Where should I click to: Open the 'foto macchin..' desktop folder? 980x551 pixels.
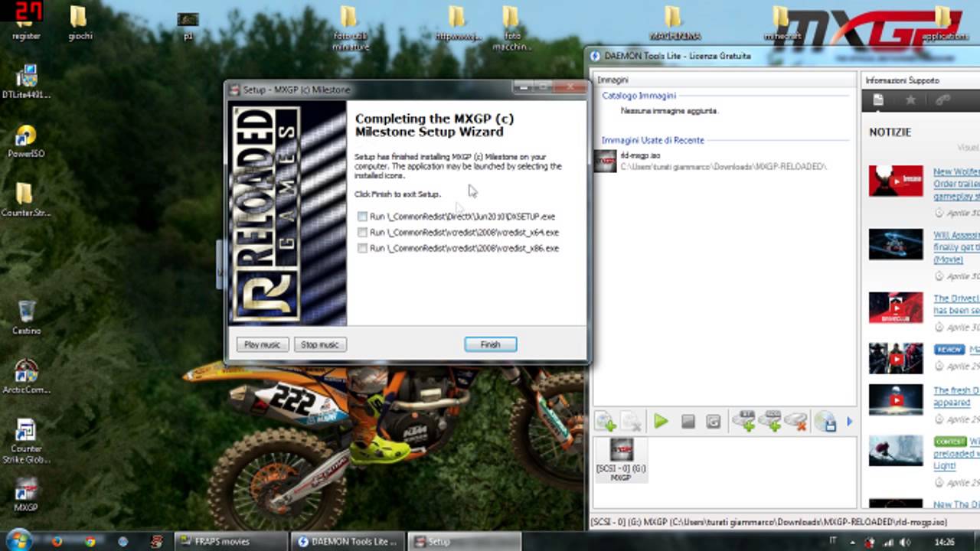(x=512, y=28)
